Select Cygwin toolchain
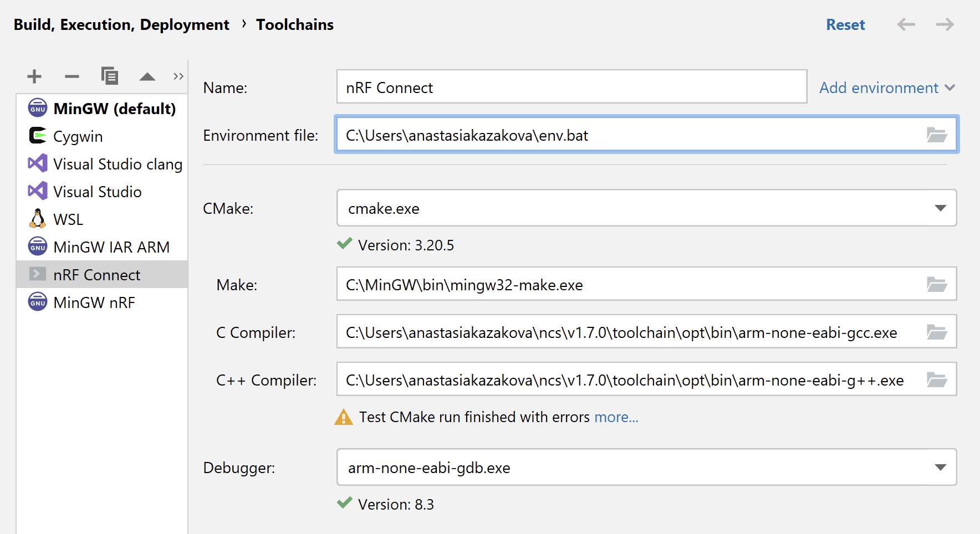The image size is (980, 534). coord(102,136)
